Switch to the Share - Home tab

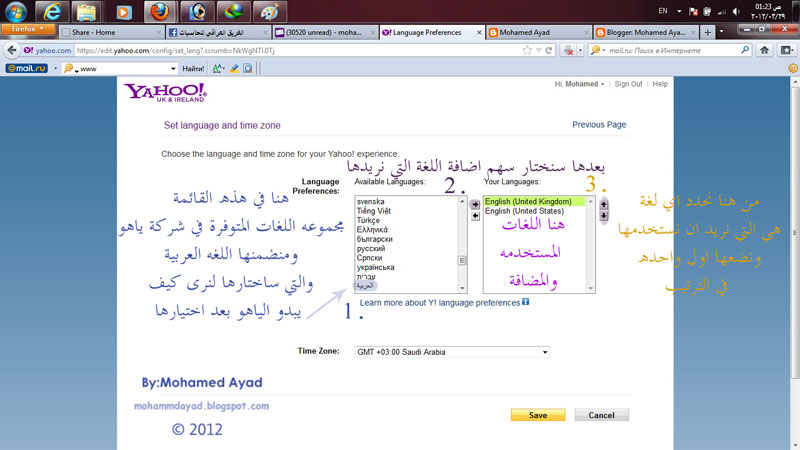click(x=111, y=32)
